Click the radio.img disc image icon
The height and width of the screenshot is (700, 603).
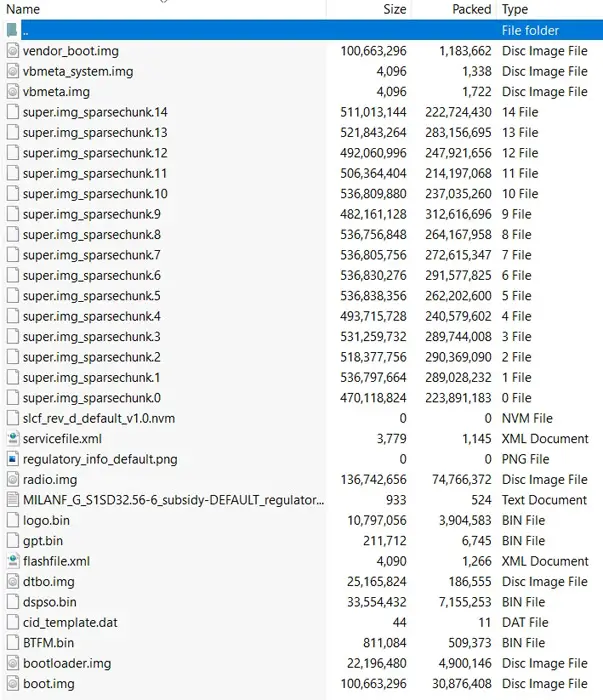point(13,480)
